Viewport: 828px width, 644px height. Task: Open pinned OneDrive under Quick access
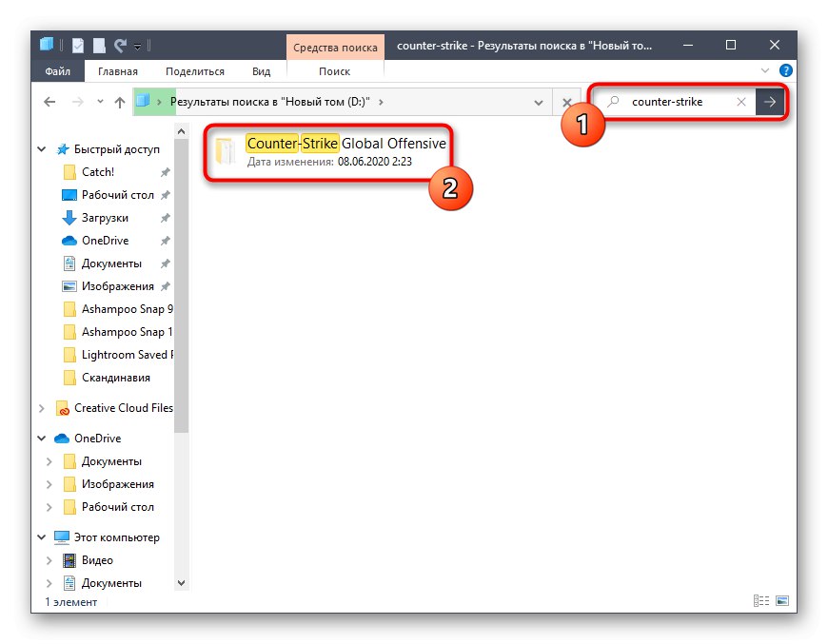(105, 240)
